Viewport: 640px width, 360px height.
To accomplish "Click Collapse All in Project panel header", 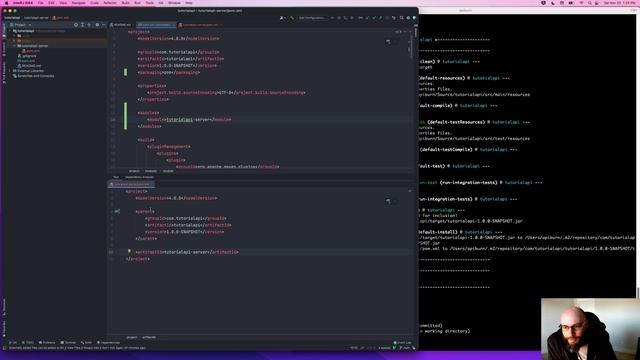I will (x=89, y=25).
